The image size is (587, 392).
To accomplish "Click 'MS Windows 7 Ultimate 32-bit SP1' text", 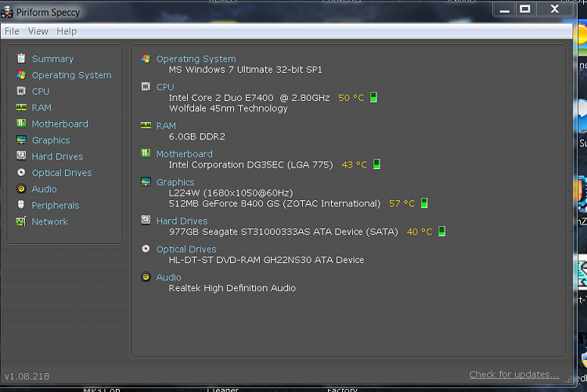I will click(x=245, y=70).
